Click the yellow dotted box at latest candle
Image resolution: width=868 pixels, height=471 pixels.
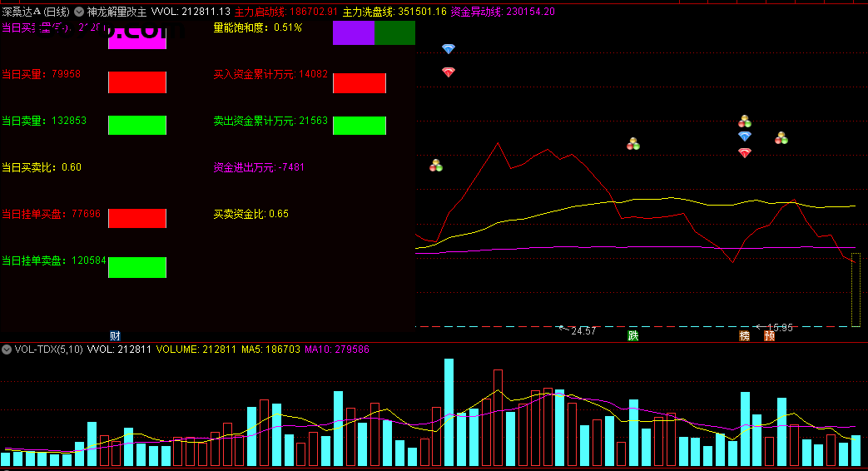click(x=856, y=290)
